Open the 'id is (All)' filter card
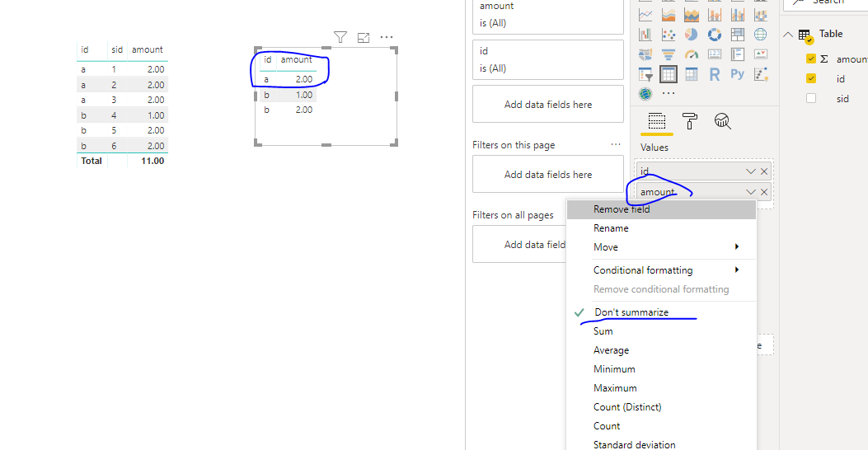Viewport: 868px width, 450px height. pyautogui.click(x=548, y=60)
